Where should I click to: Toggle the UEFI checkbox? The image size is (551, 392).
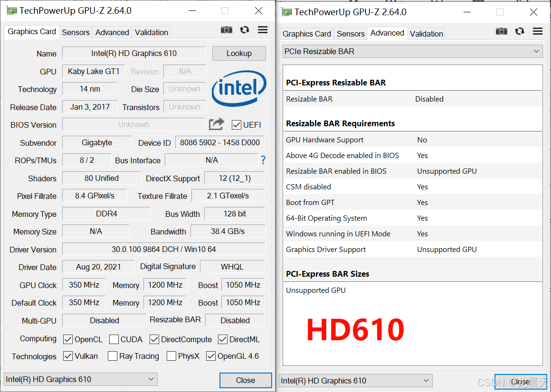(x=237, y=125)
